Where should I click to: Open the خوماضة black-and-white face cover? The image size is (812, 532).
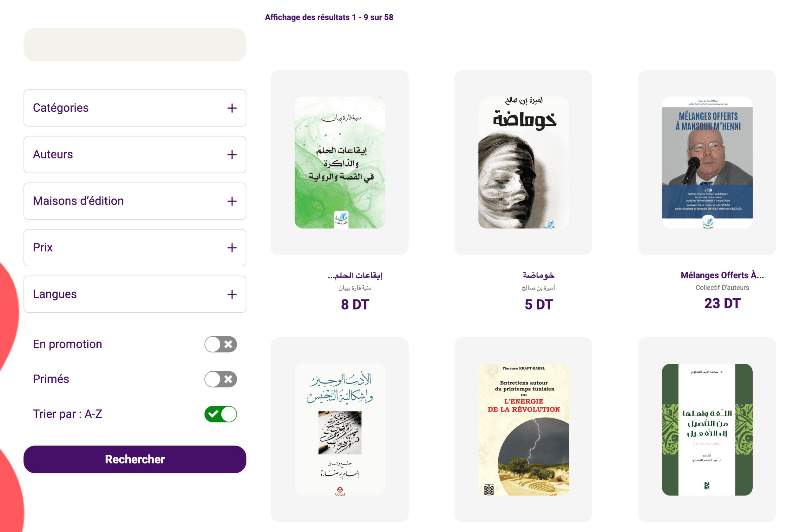click(x=523, y=163)
